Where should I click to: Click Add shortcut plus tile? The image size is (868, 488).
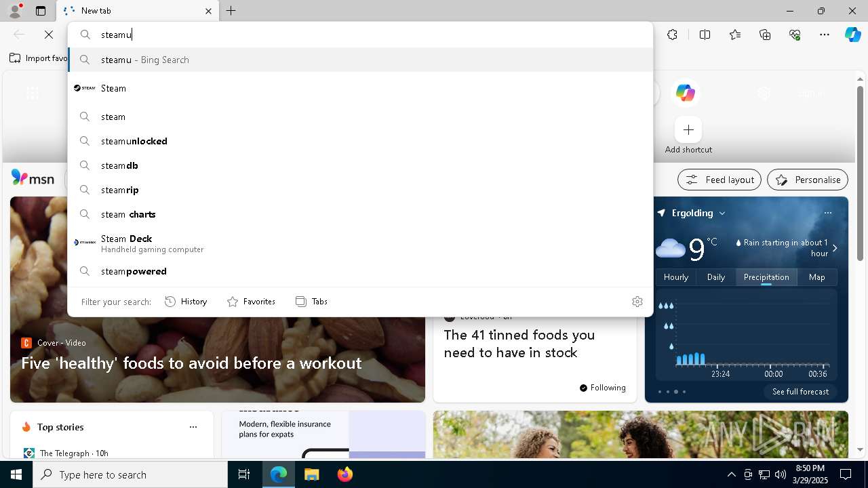[x=688, y=129]
